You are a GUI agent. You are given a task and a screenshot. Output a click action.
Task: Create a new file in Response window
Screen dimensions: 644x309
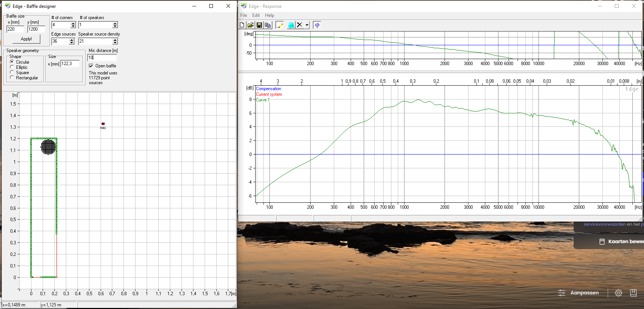click(x=242, y=25)
